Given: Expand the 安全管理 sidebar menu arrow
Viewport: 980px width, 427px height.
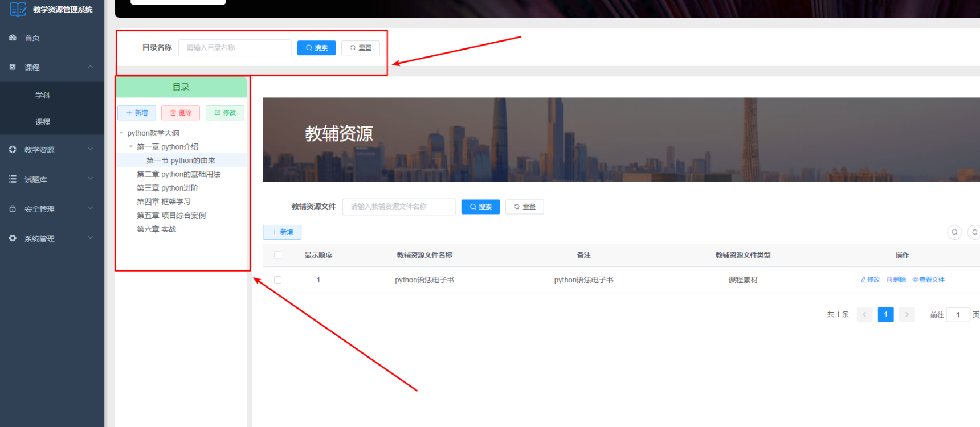Looking at the screenshot, I should (x=90, y=208).
